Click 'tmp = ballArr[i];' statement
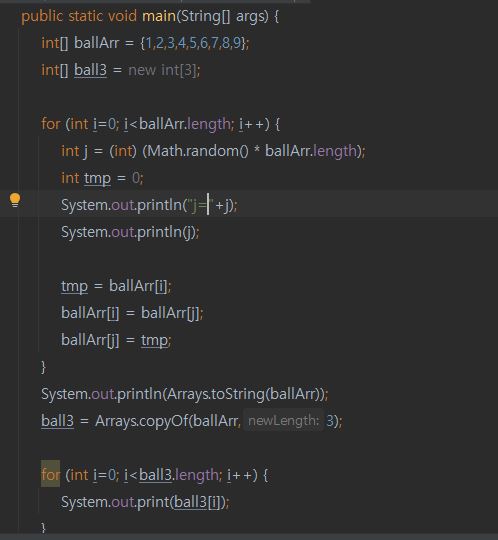The width and height of the screenshot is (498, 540). [116, 286]
